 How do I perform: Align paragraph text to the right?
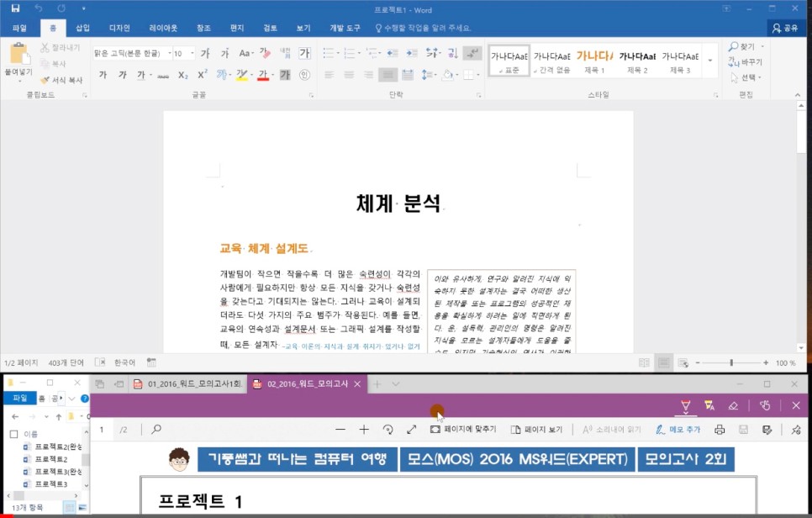[368, 75]
